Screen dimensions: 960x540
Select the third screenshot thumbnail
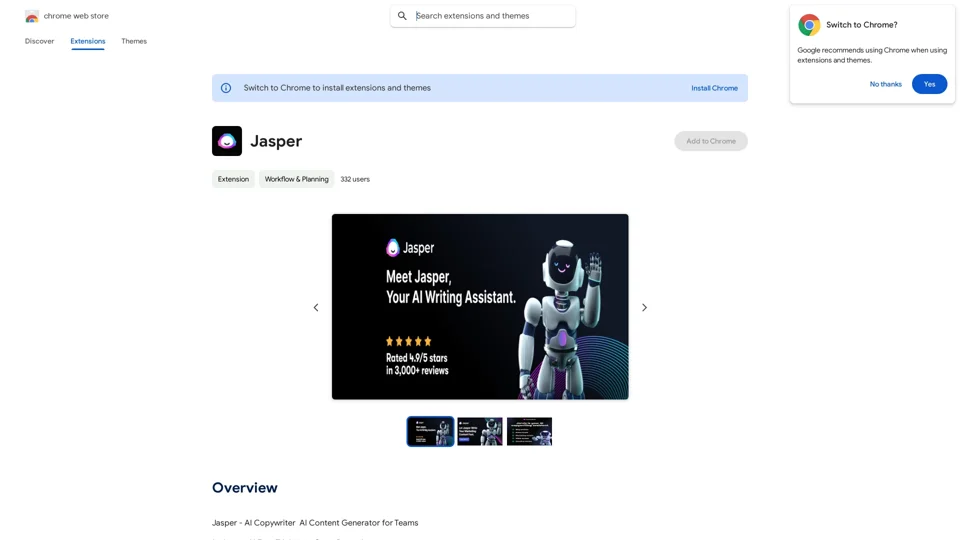click(530, 432)
